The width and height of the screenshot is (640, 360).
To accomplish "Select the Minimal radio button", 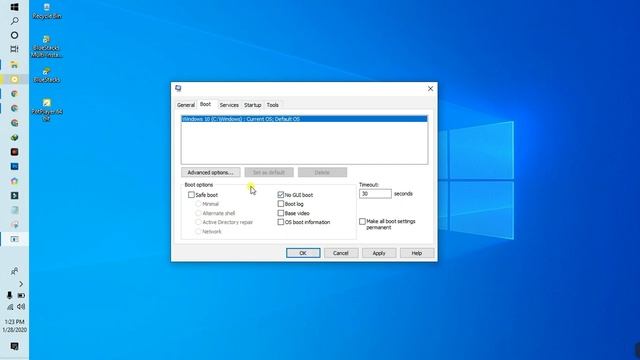I will click(x=198, y=204).
